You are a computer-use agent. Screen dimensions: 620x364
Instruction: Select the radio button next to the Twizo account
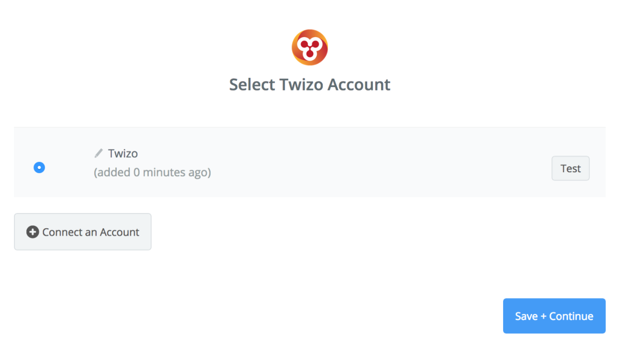tap(39, 167)
